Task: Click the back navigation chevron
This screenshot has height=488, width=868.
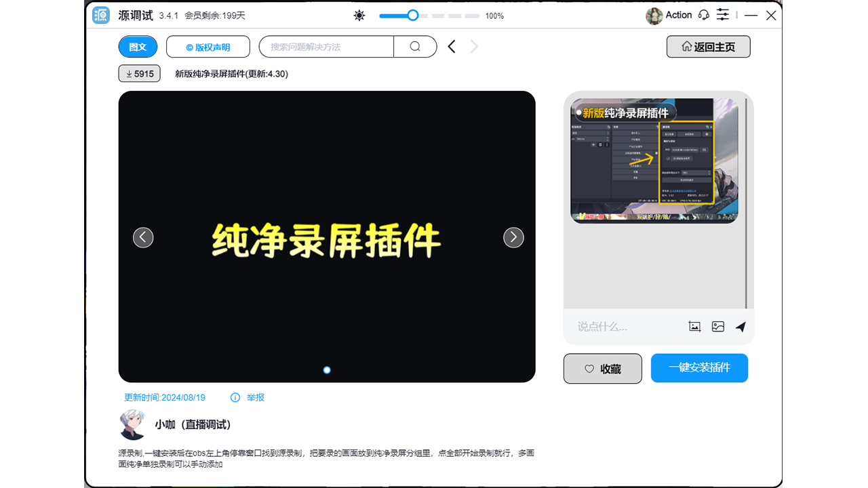Action: [452, 47]
